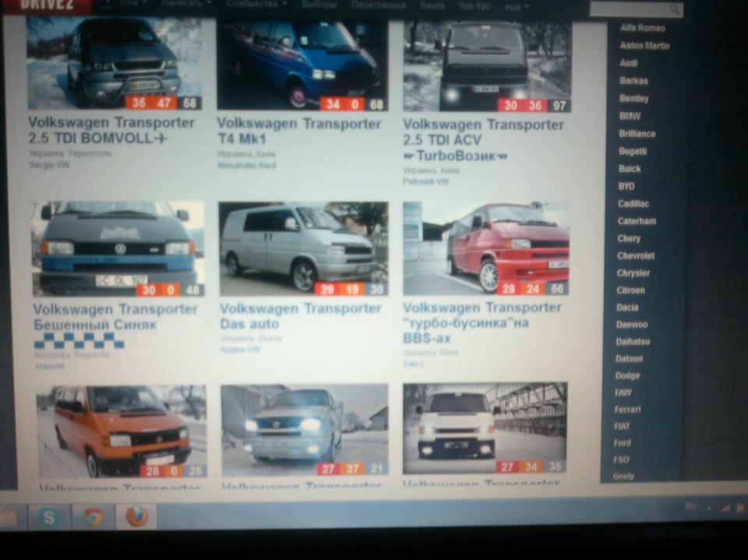The image size is (748, 560).
Task: Go to home via DRIVE2 logo
Action: [47, 5]
